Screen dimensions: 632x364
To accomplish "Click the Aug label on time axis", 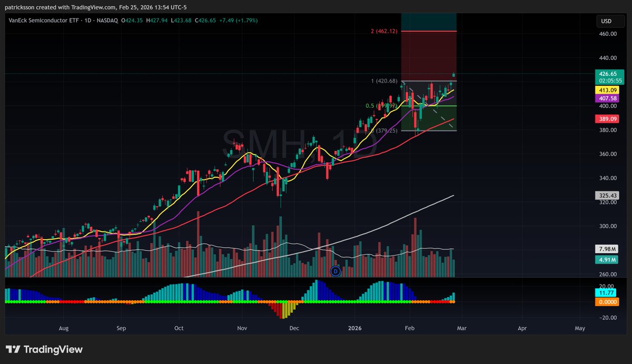I will (64, 328).
